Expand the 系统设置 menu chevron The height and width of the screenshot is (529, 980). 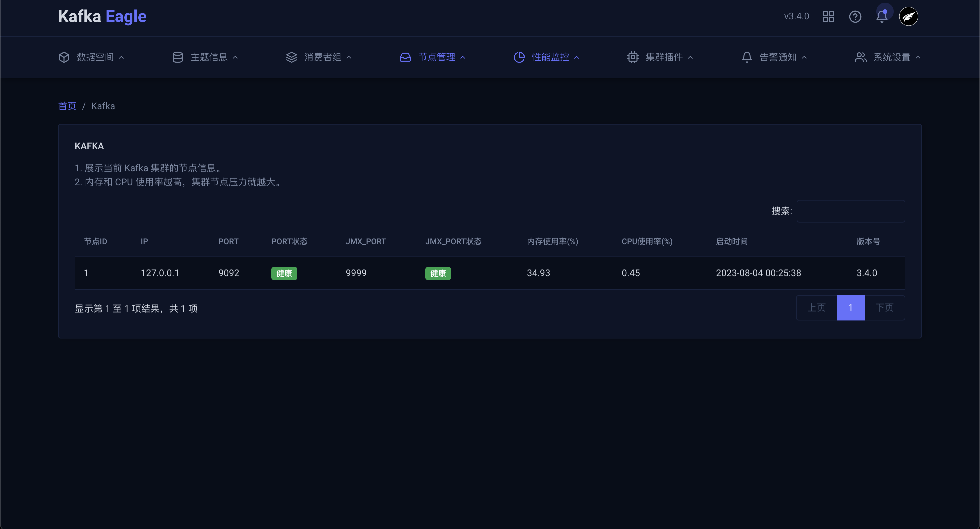point(918,57)
